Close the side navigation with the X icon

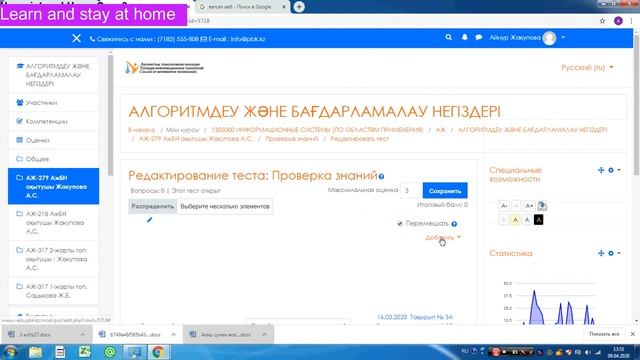(x=76, y=38)
